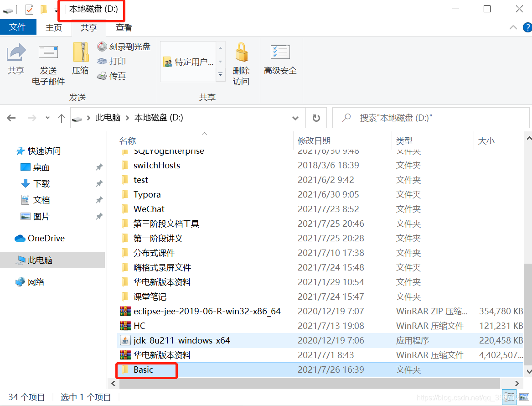Open the 文件 menu tab
The width and height of the screenshot is (532, 406).
(x=18, y=27)
